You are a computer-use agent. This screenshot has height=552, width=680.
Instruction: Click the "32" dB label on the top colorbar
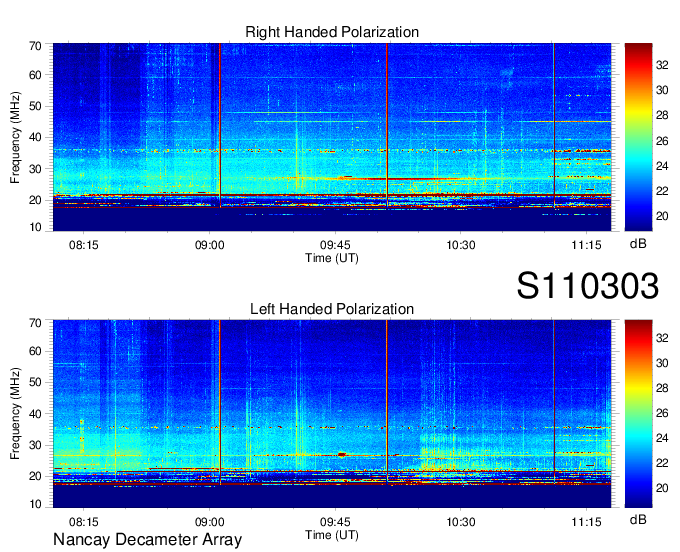[x=662, y=65]
